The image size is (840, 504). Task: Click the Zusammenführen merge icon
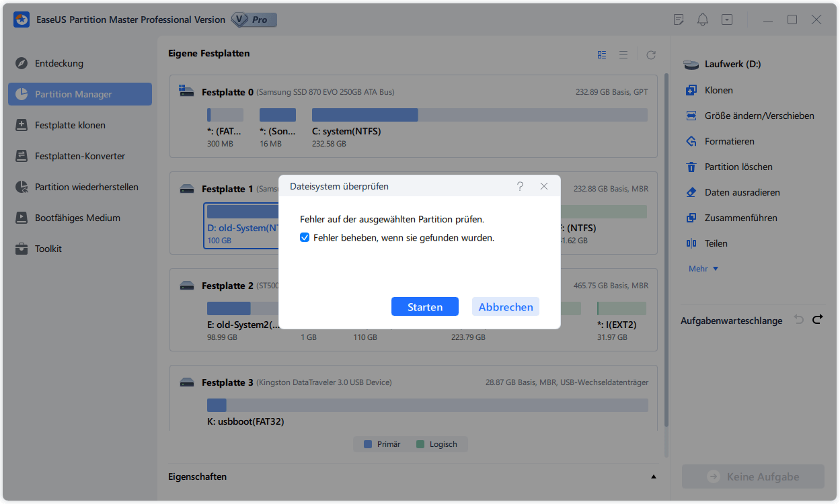point(691,218)
